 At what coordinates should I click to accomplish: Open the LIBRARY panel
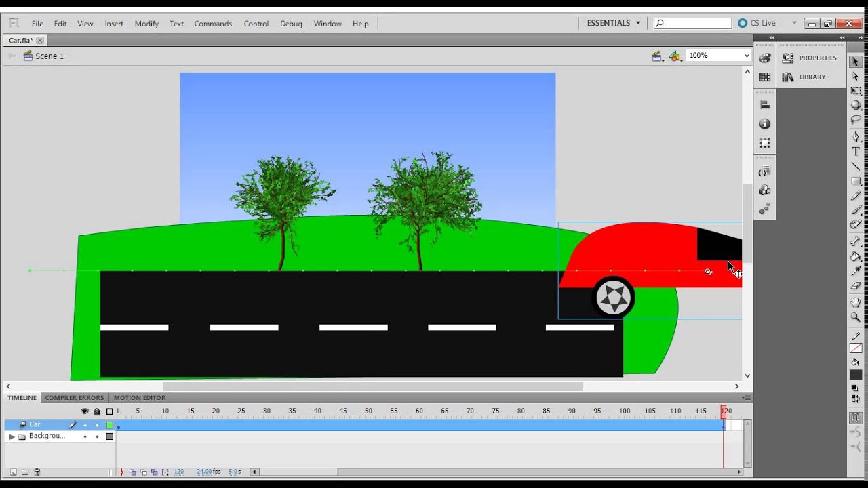805,77
